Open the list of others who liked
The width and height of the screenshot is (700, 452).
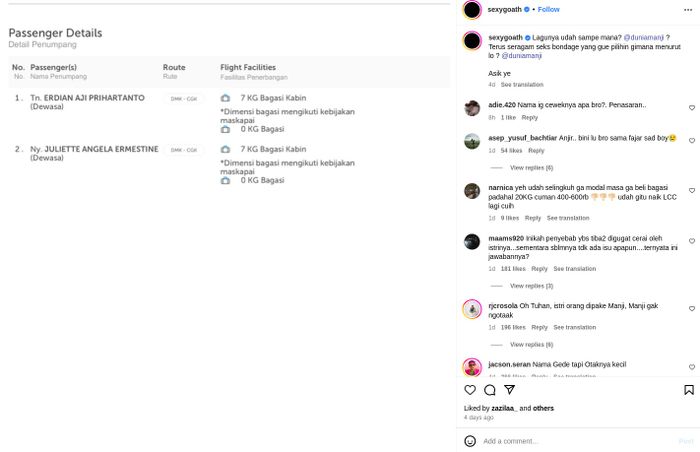543,408
